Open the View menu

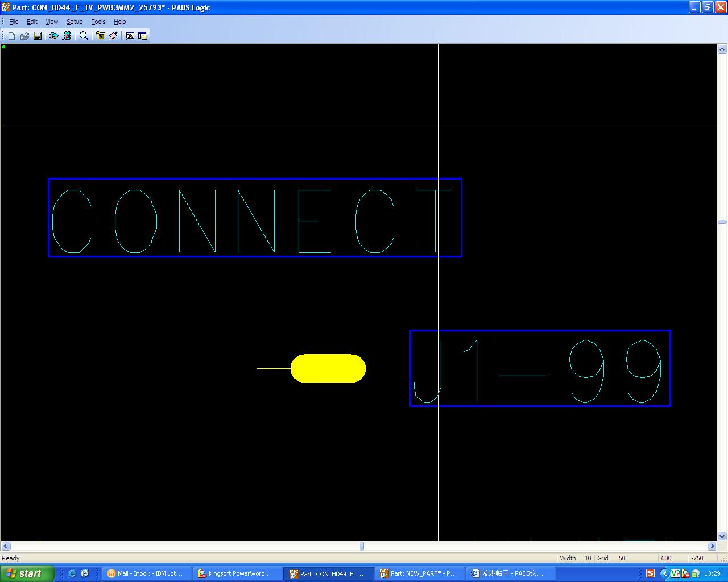click(x=52, y=22)
